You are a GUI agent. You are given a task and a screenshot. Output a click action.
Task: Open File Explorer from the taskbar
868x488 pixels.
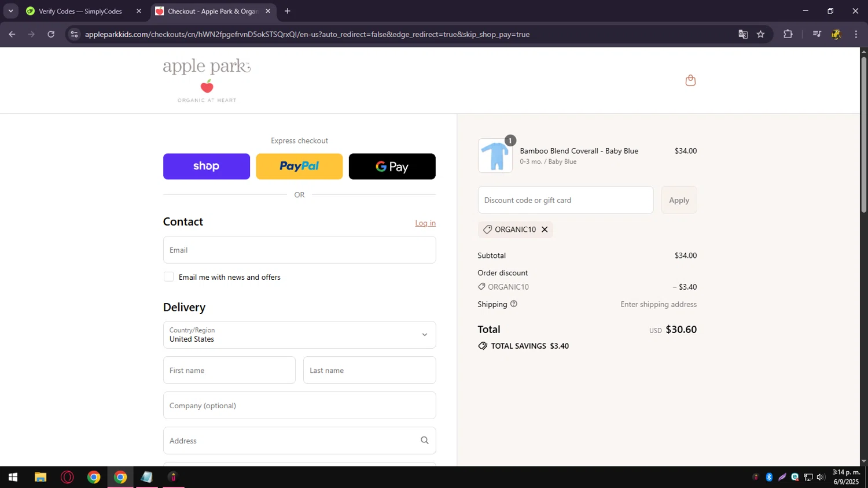pyautogui.click(x=40, y=477)
